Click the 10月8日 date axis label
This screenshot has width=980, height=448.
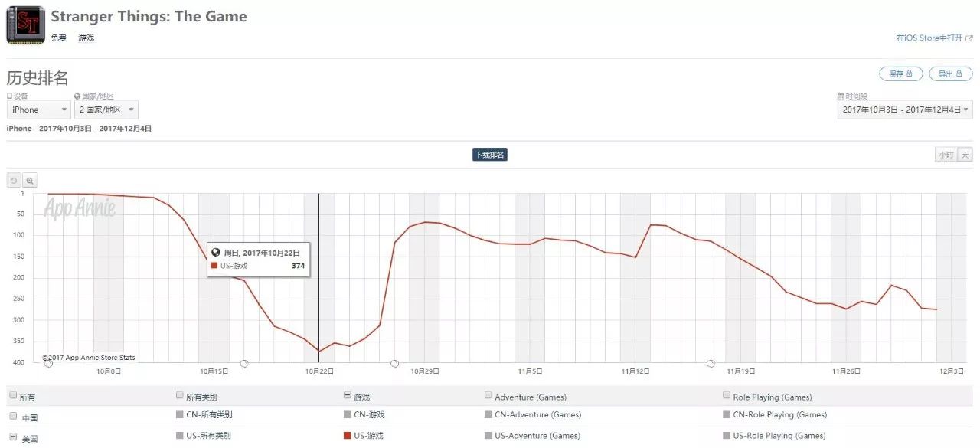click(109, 371)
